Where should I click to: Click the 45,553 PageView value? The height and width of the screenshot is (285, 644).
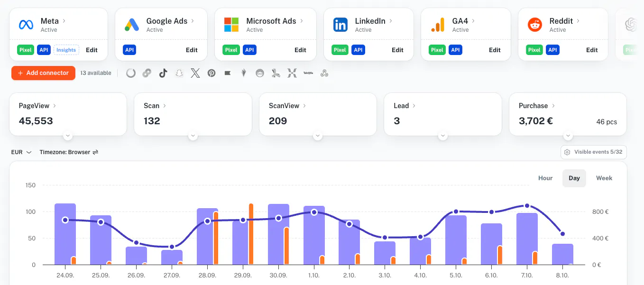click(36, 121)
